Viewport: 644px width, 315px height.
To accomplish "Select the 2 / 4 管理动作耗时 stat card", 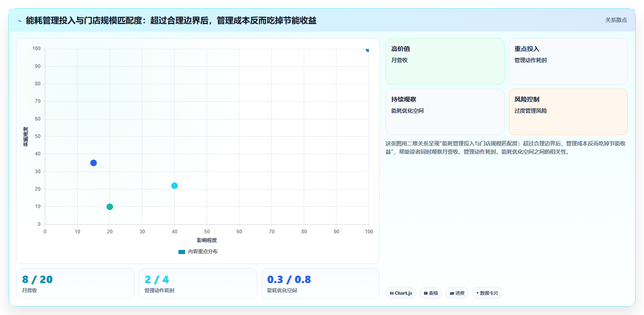I will coord(198,283).
